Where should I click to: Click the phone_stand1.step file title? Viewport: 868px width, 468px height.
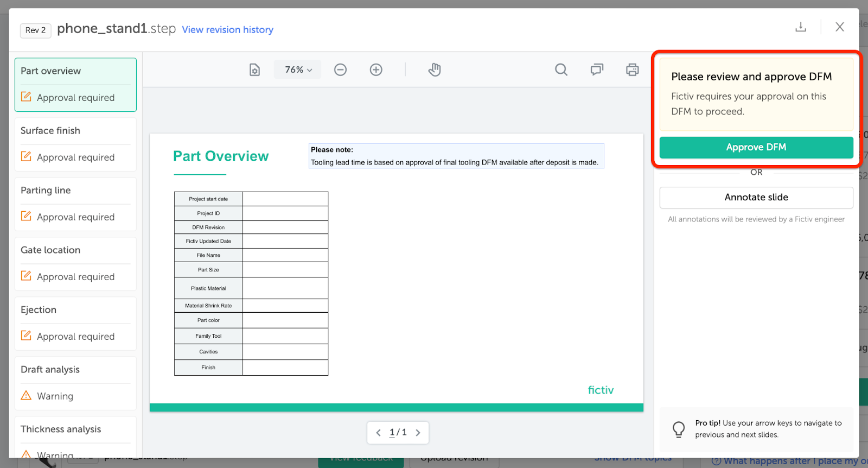point(116,28)
